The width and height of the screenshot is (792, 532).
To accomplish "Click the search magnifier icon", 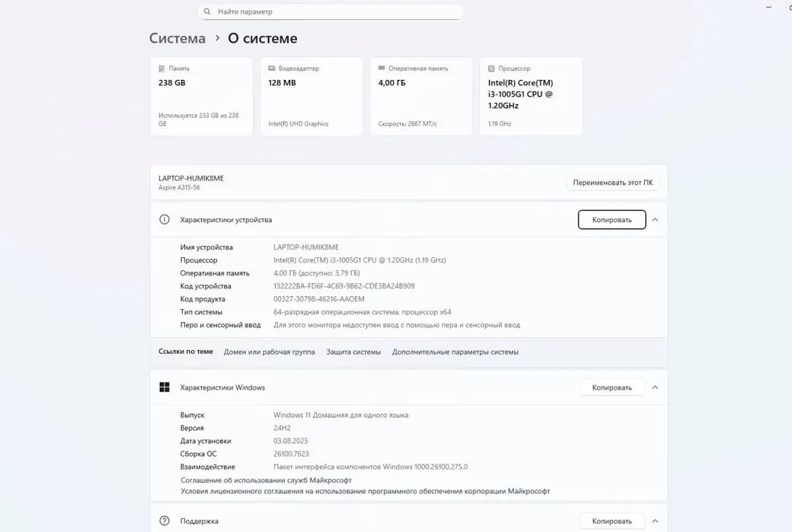I will tap(207, 11).
